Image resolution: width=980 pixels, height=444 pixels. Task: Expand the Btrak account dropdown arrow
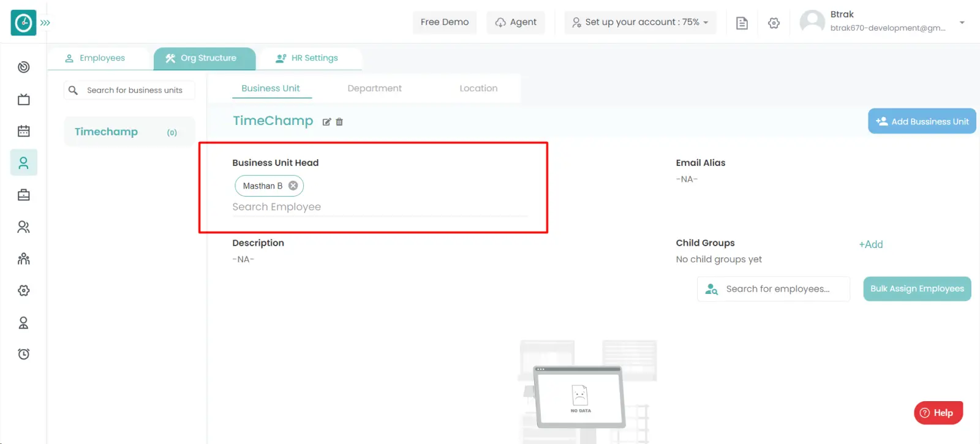pos(962,23)
